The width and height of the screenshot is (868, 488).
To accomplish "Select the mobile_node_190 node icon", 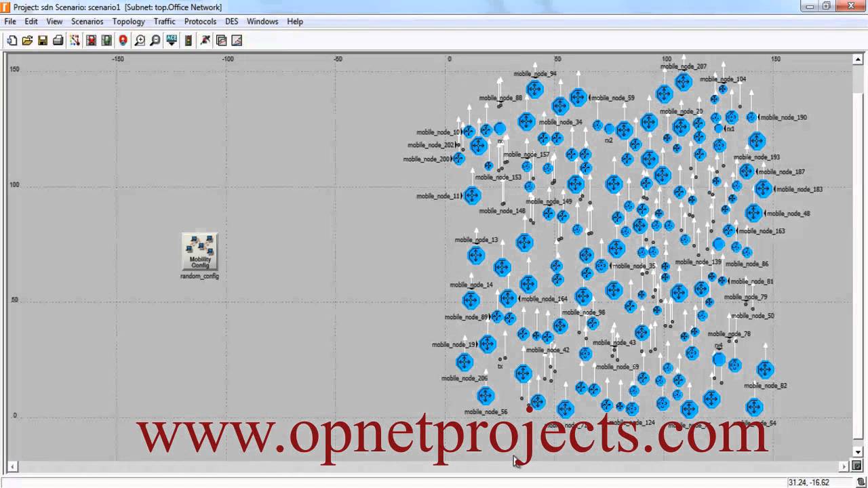I will coord(751,117).
